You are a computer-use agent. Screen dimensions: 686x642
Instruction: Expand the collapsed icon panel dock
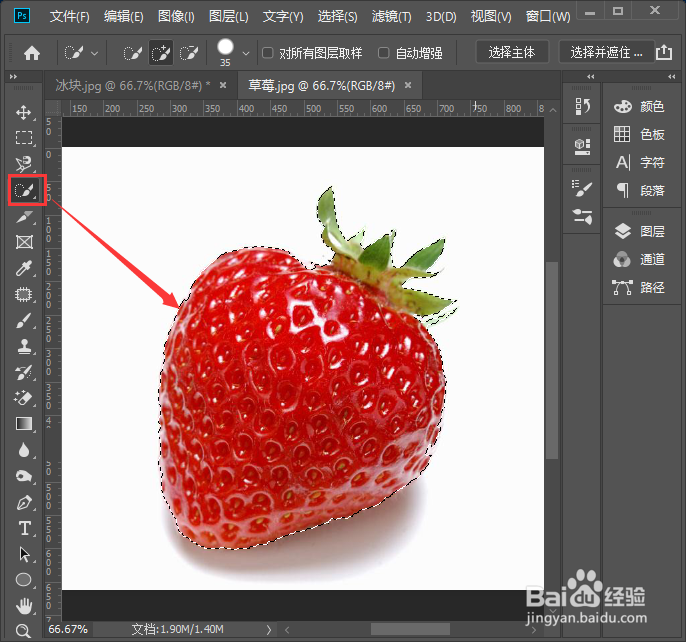pyautogui.click(x=591, y=77)
